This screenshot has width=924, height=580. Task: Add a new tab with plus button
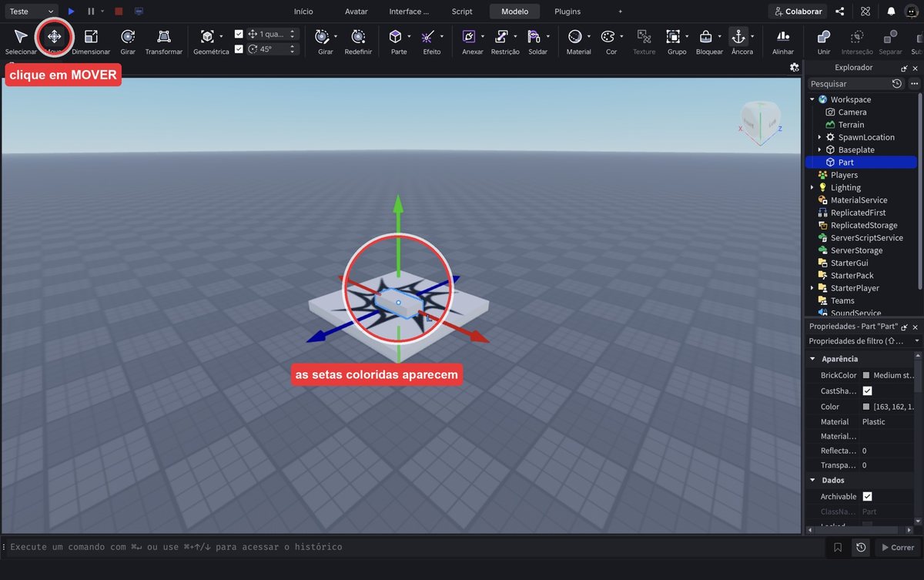coord(621,12)
